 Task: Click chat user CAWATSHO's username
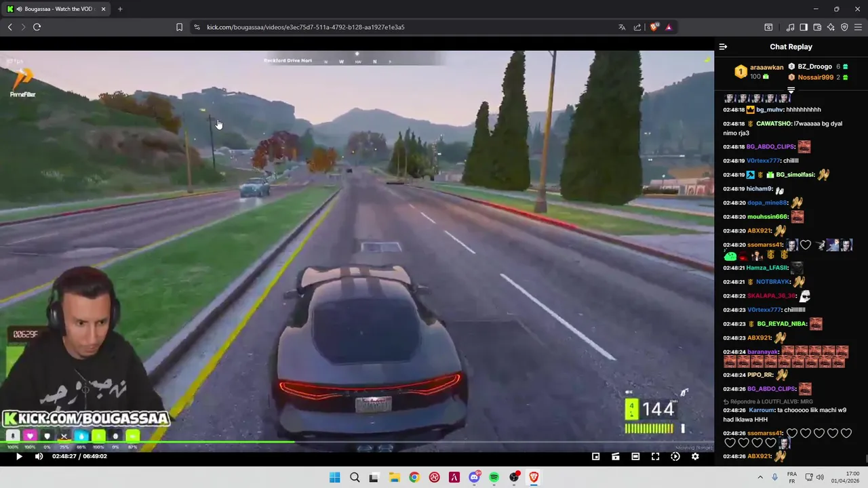774,124
